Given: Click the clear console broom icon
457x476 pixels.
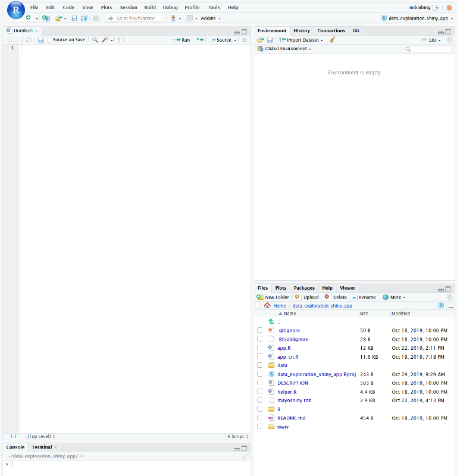Looking at the screenshot, I should pos(244,456).
